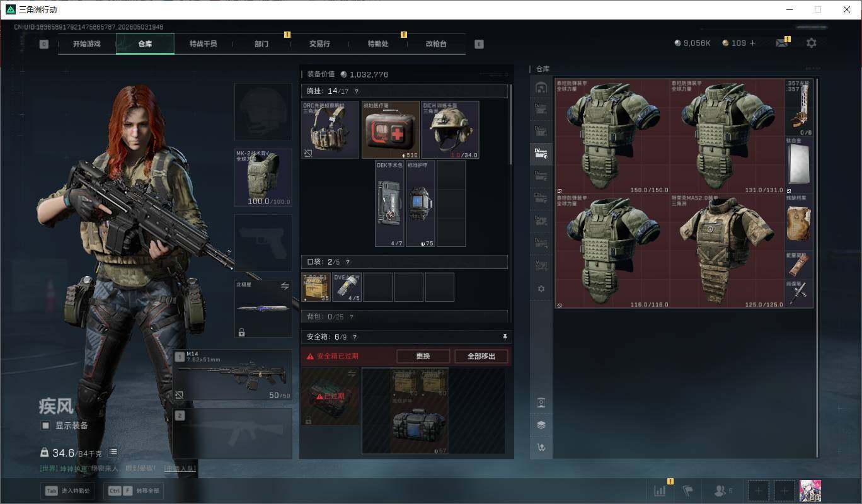Click the M14 primary weapon slot
Screen dimensions: 862x504
[x=233, y=375]
